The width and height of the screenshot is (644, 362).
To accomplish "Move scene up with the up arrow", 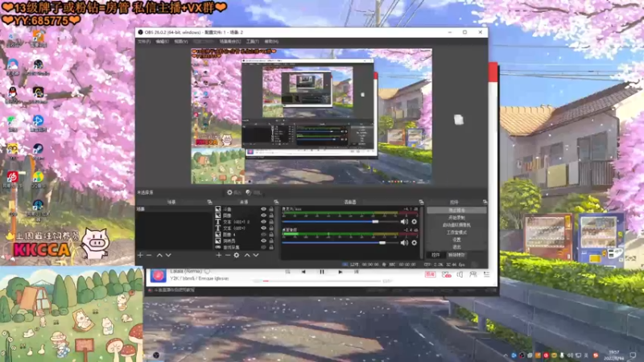I will click(159, 255).
